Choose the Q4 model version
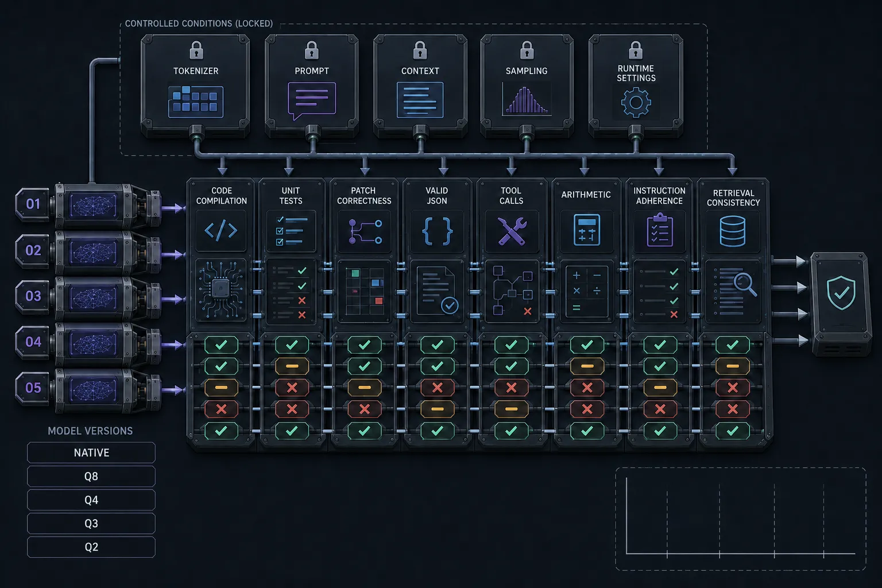Screen dimensions: 882x588 point(91,500)
